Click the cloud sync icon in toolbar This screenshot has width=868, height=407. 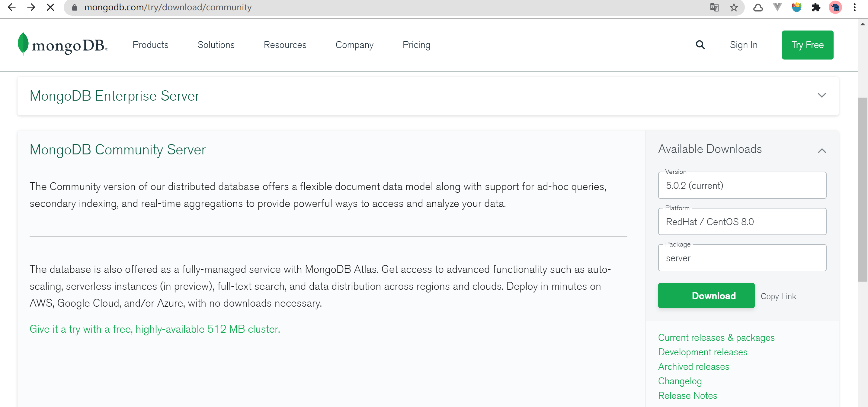click(x=758, y=8)
